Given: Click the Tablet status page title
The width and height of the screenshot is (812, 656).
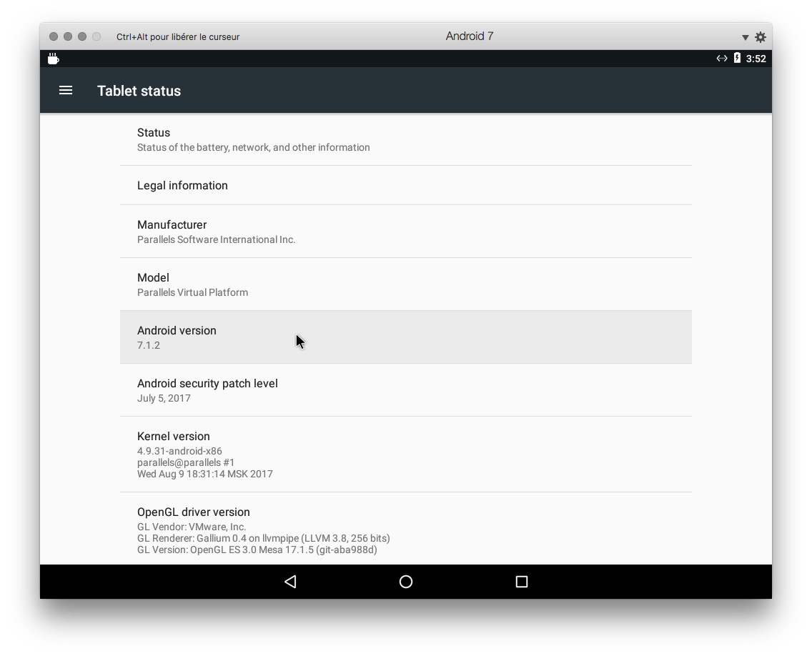Looking at the screenshot, I should point(139,91).
